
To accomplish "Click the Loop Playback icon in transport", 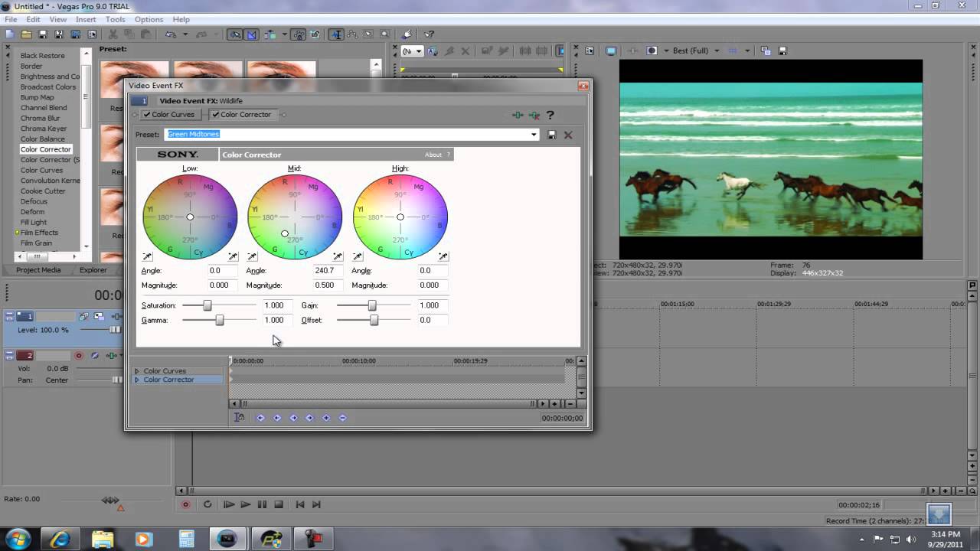I will click(207, 504).
